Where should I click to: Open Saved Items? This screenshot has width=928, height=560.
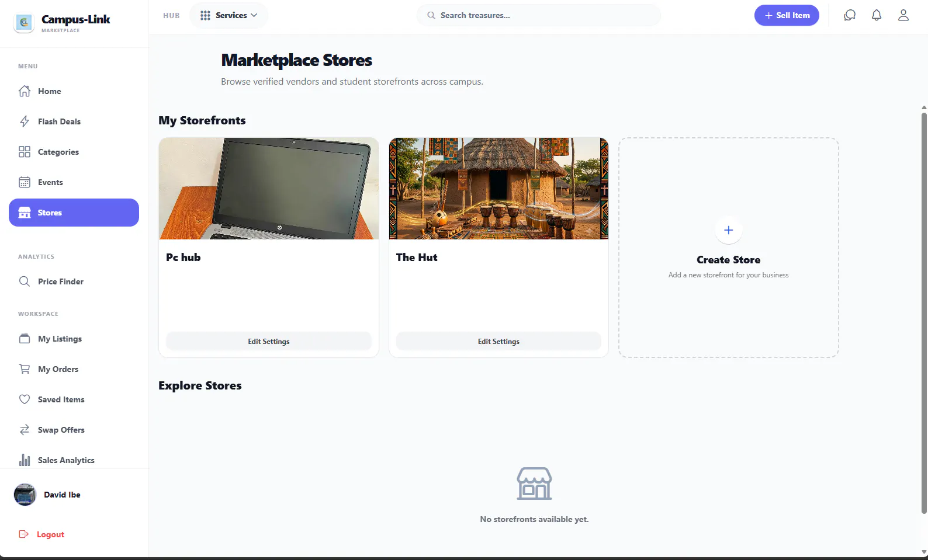[x=74, y=399]
